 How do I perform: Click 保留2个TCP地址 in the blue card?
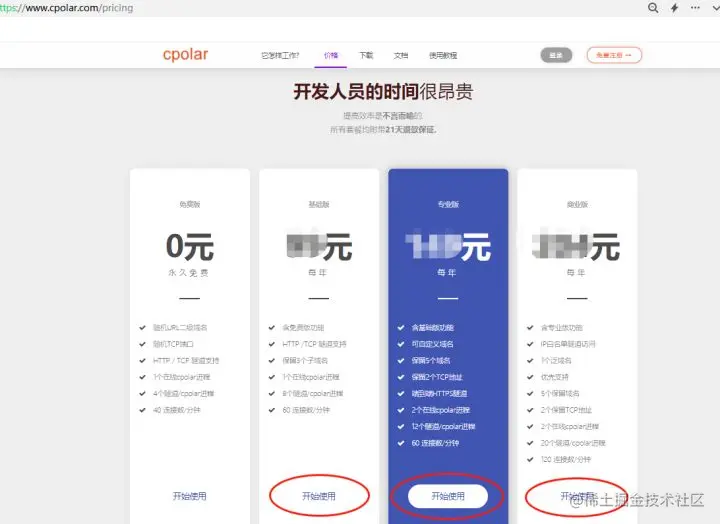tap(437, 377)
